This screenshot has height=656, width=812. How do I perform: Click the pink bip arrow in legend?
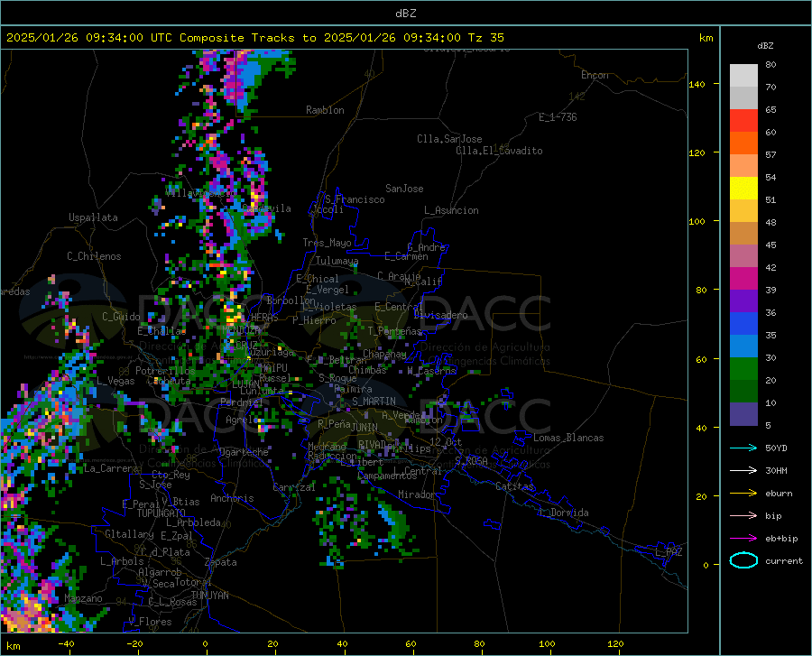point(743,516)
